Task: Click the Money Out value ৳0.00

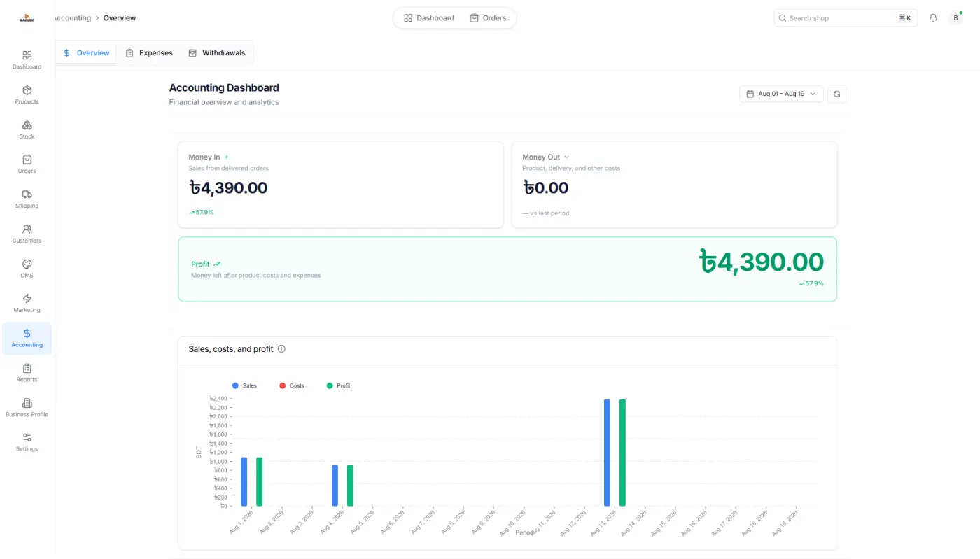Action: (545, 187)
